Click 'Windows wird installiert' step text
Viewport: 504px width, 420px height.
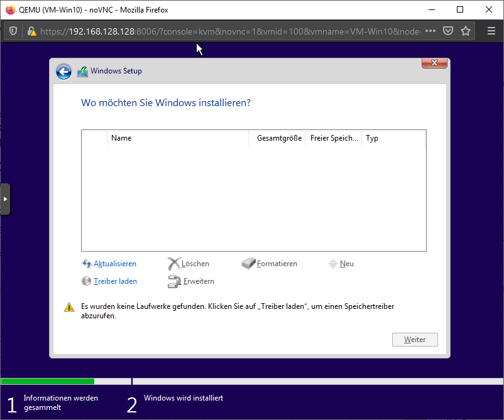pyautogui.click(x=184, y=398)
